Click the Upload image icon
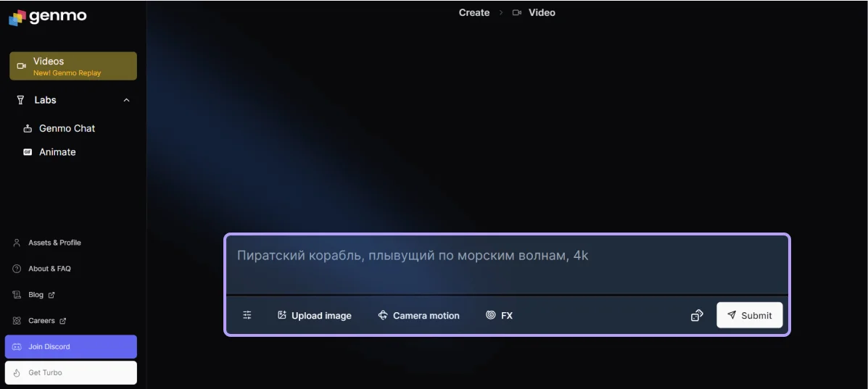The height and width of the screenshot is (389, 868). pyautogui.click(x=282, y=315)
